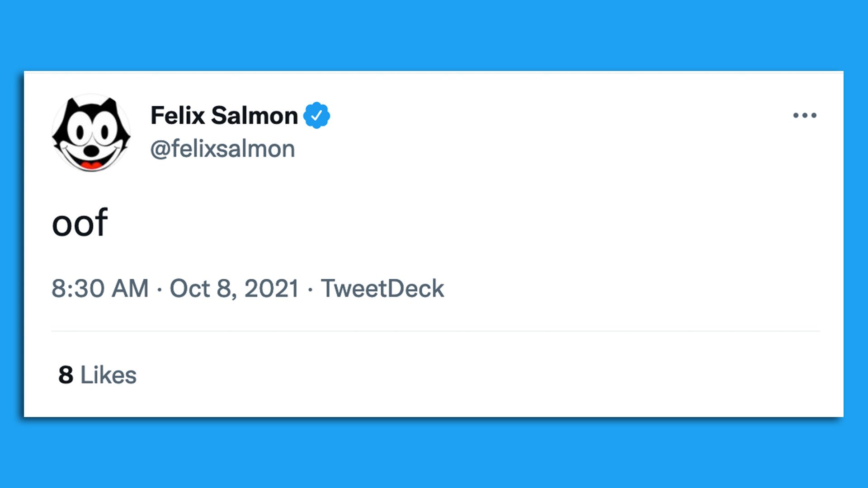Click the cat's black nose in avatar

[92, 150]
